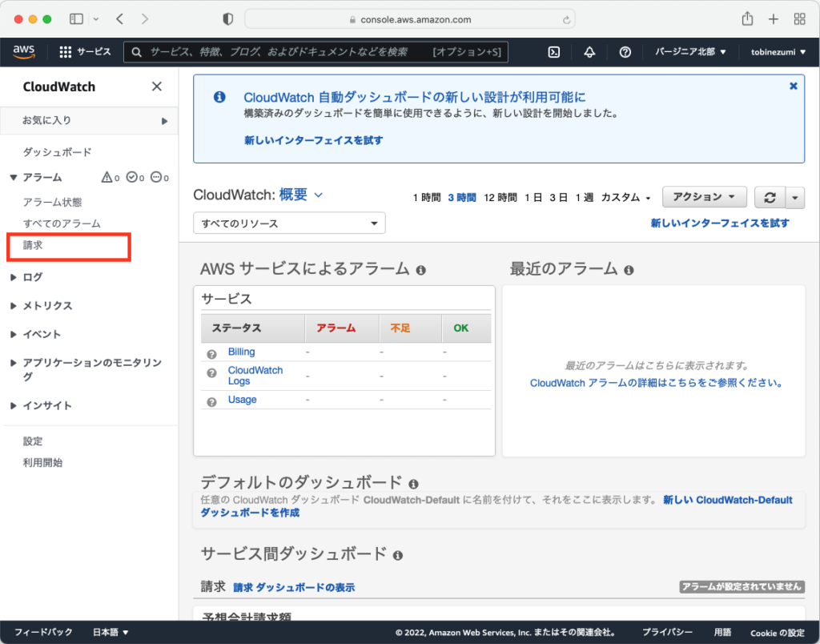Open the refresh options dropdown arrow
This screenshot has width=820, height=644.
(x=795, y=197)
